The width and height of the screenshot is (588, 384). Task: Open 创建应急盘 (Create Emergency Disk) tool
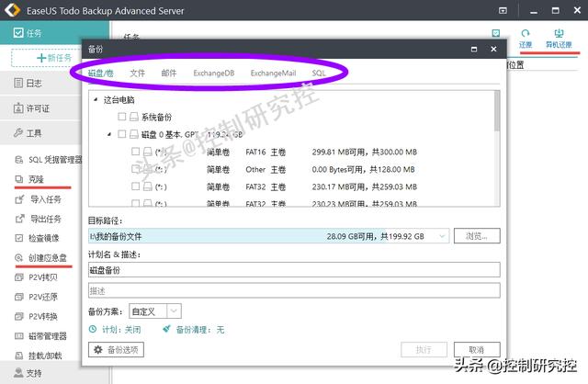pos(40,257)
